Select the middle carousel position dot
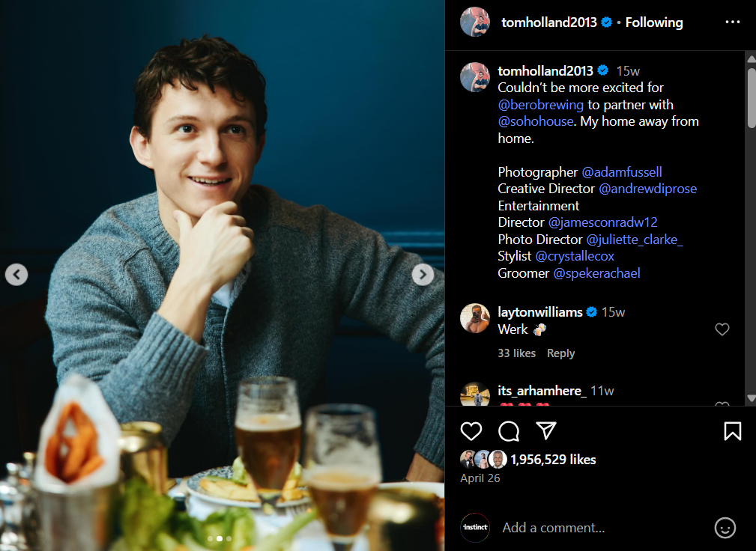The width and height of the screenshot is (756, 551). (x=219, y=538)
